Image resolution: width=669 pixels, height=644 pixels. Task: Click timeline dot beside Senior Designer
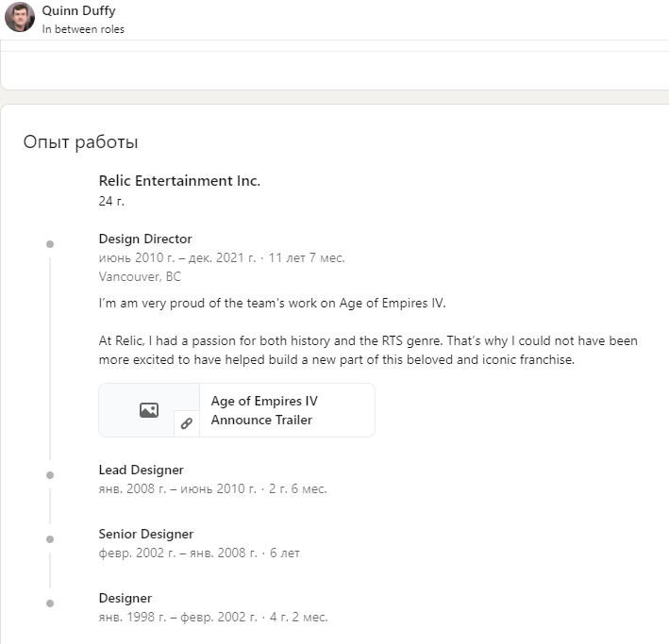pyautogui.click(x=50, y=539)
